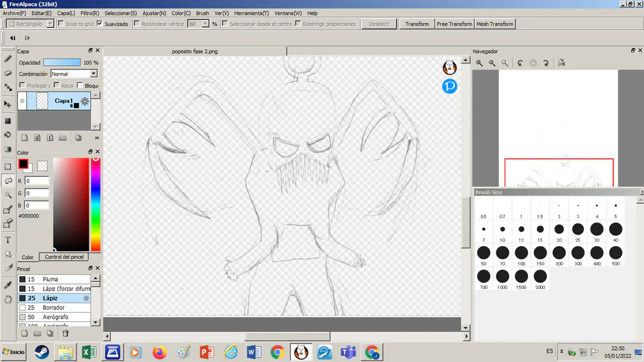Image resolution: width=644 pixels, height=362 pixels.
Task: Open the Archivo menu
Action: pyautogui.click(x=14, y=13)
